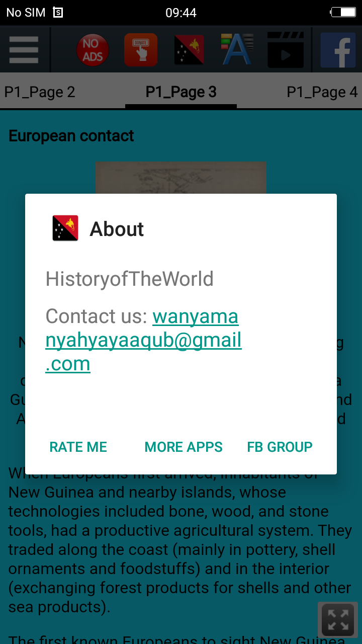The image size is (362, 644).
Task: Switch to P1_Page 4 tab
Action: tap(322, 92)
